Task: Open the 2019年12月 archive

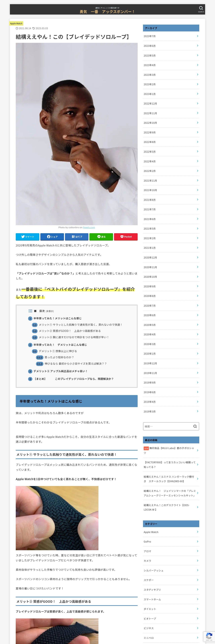Action: 171,363
